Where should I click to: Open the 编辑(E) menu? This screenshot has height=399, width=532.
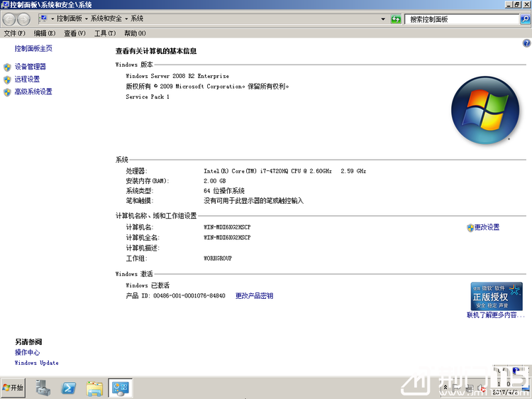pyautogui.click(x=45, y=33)
